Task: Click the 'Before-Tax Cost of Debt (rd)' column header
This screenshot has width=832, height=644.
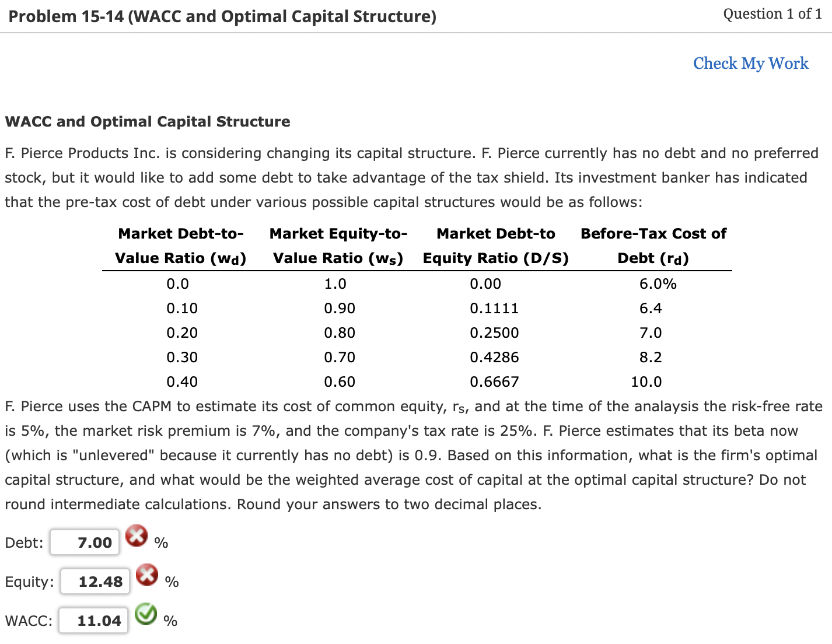Action: (x=653, y=246)
